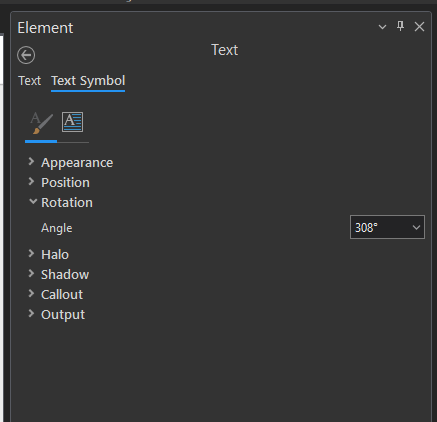Switch to the Text tab
The width and height of the screenshot is (437, 422).
(30, 81)
